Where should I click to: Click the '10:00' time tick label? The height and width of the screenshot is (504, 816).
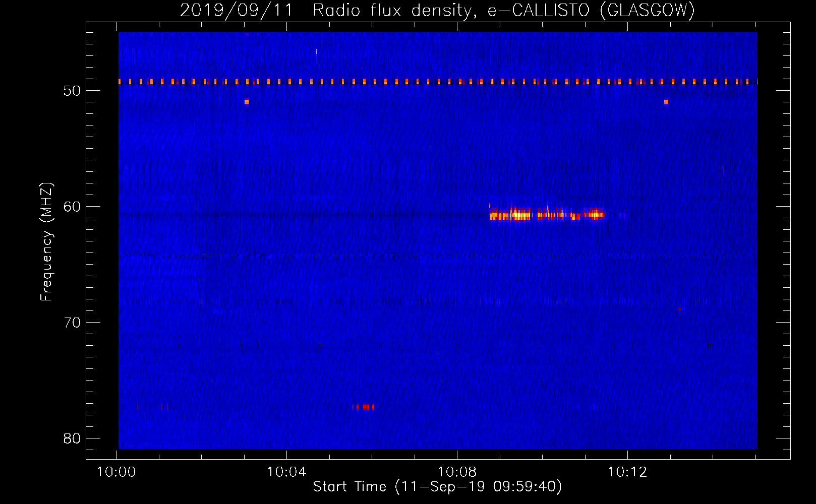[x=116, y=472]
